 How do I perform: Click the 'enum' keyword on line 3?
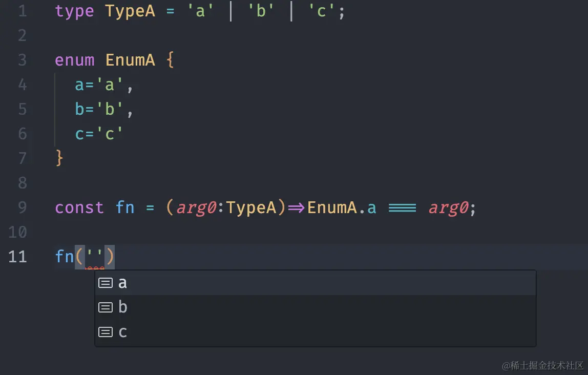pyautogui.click(x=75, y=60)
